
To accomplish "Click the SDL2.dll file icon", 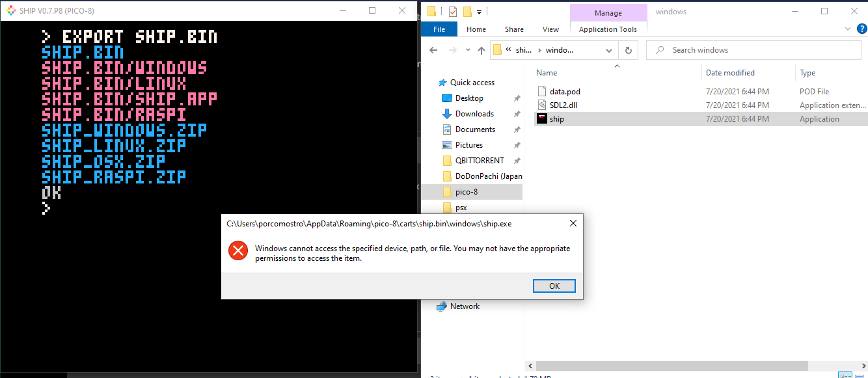I will 542,105.
